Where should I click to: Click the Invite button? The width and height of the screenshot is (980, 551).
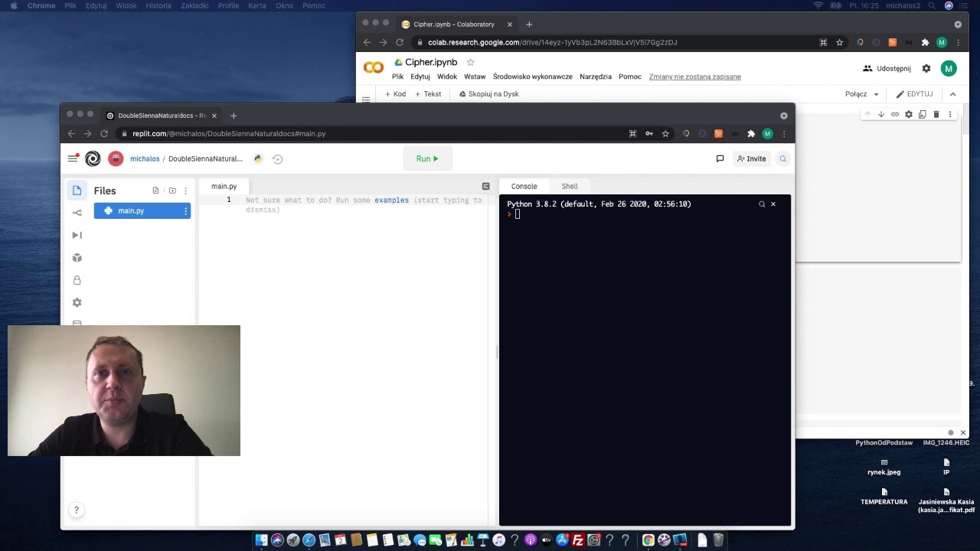751,158
